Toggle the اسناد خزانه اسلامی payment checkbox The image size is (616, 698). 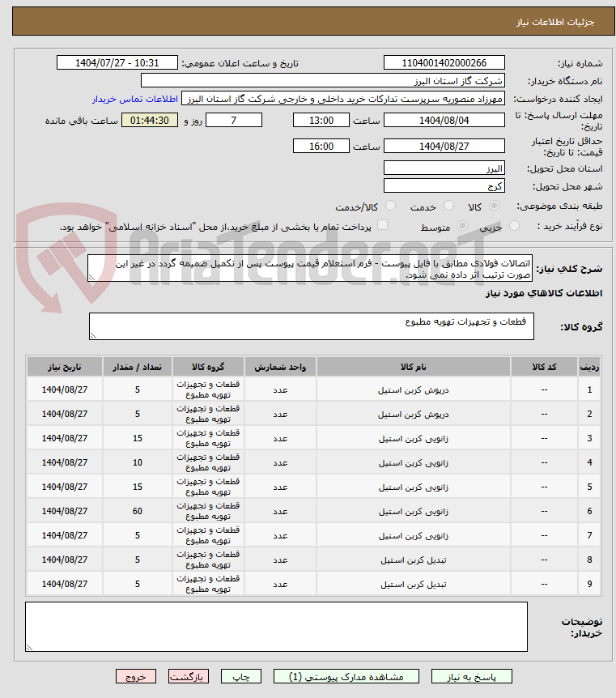[x=382, y=225]
